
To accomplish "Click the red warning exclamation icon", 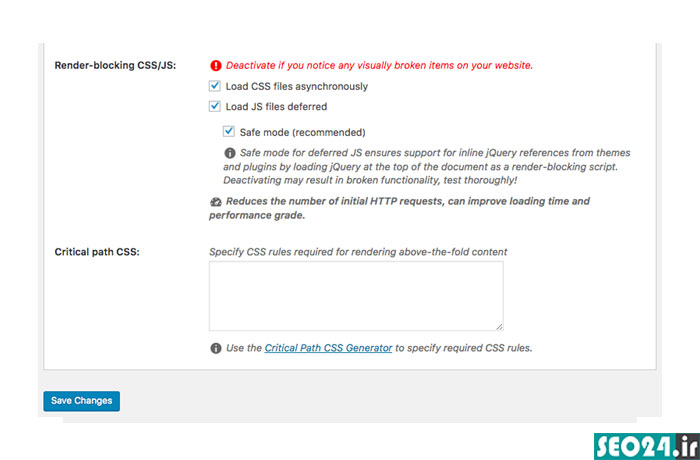I will (x=216, y=66).
